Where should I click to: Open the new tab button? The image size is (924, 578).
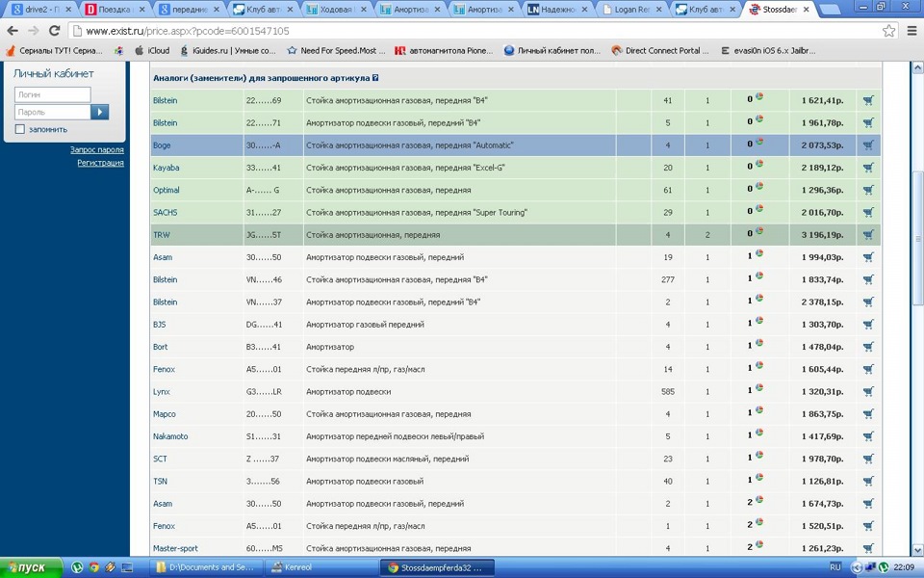(x=830, y=10)
